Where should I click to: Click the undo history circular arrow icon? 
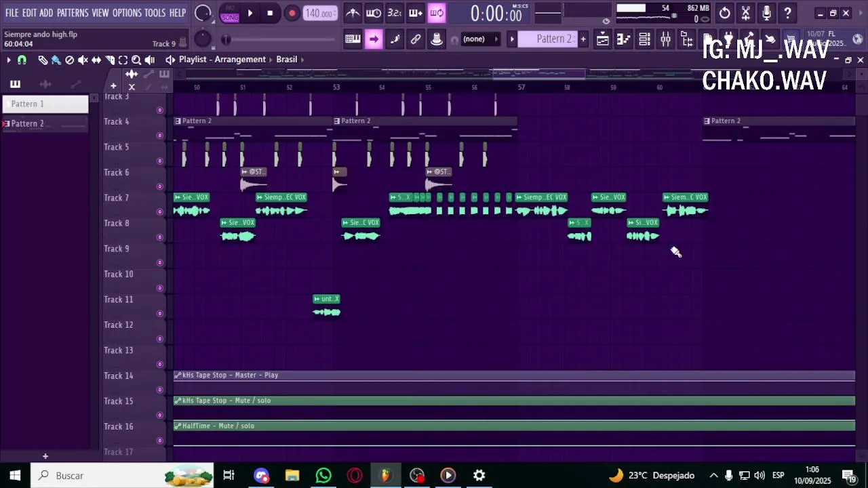pyautogui.click(x=725, y=13)
